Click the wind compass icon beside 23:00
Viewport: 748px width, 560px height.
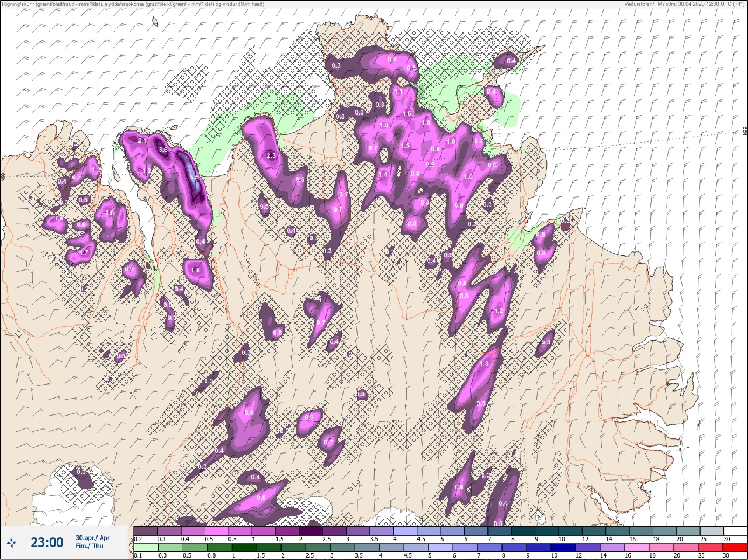(x=11, y=543)
